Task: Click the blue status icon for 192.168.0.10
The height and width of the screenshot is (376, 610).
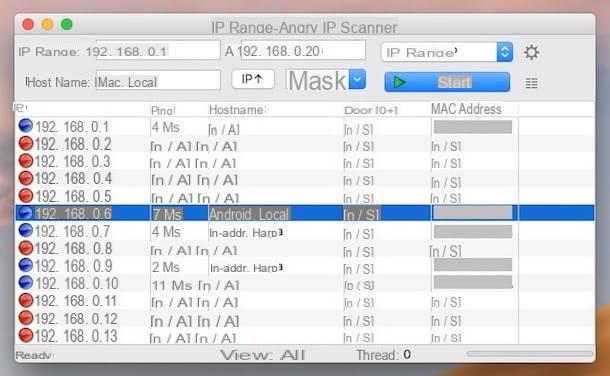Action: (x=26, y=282)
